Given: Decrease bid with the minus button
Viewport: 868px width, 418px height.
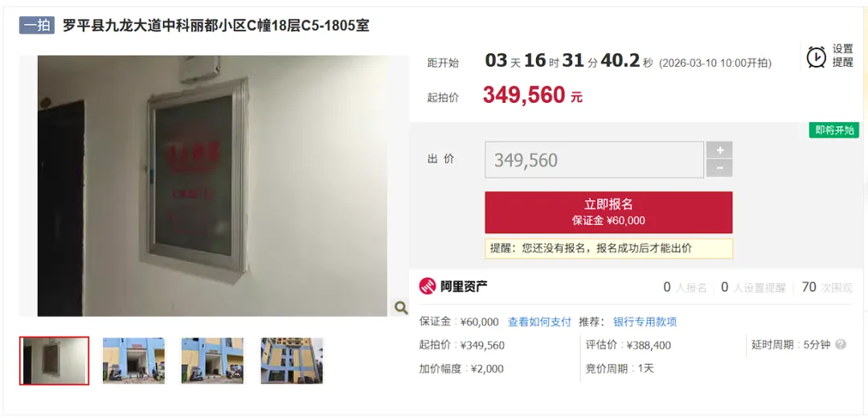Looking at the screenshot, I should point(719,168).
